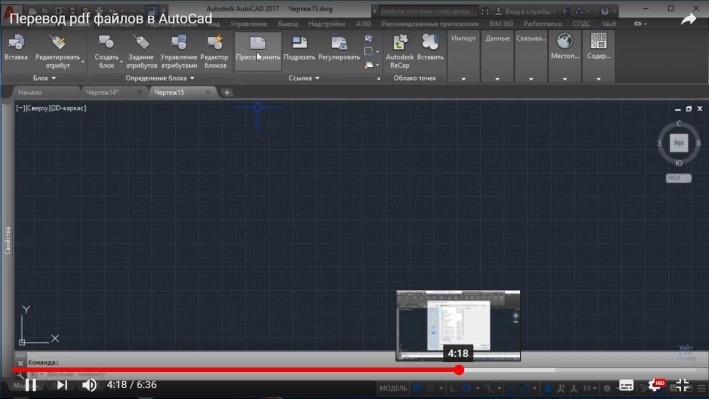This screenshot has width=709, height=399.
Task: Open annotation scale 1:1 dropdown
Action: tap(589, 388)
